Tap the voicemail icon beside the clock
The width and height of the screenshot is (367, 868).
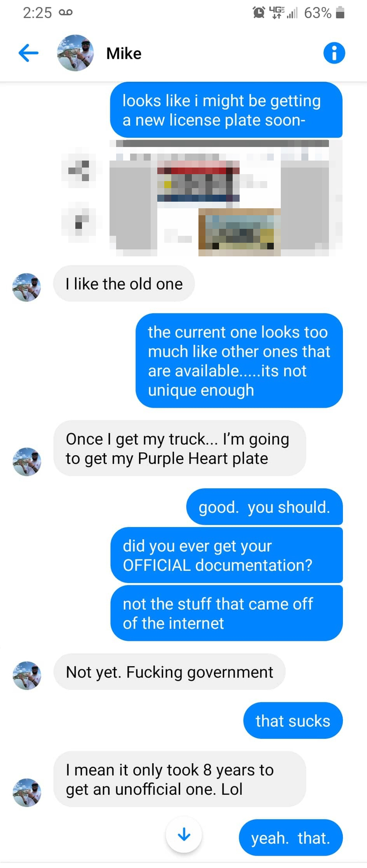[x=66, y=13]
